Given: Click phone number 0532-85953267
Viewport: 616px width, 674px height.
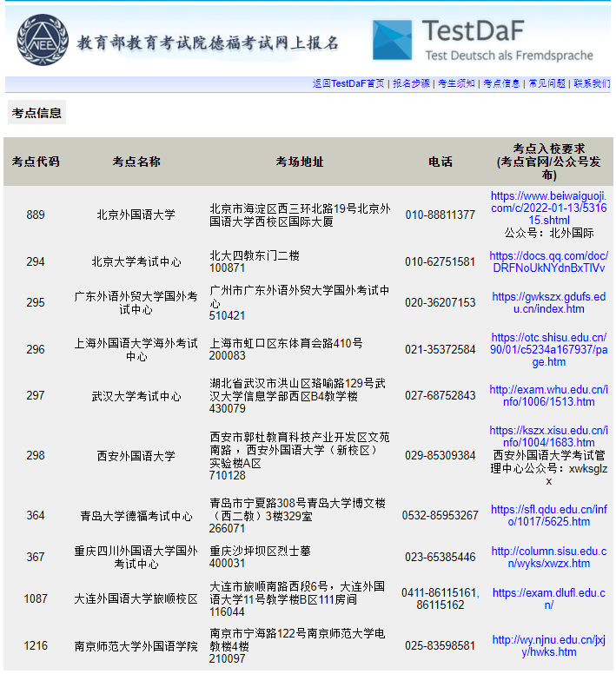Looking at the screenshot, I should [440, 515].
